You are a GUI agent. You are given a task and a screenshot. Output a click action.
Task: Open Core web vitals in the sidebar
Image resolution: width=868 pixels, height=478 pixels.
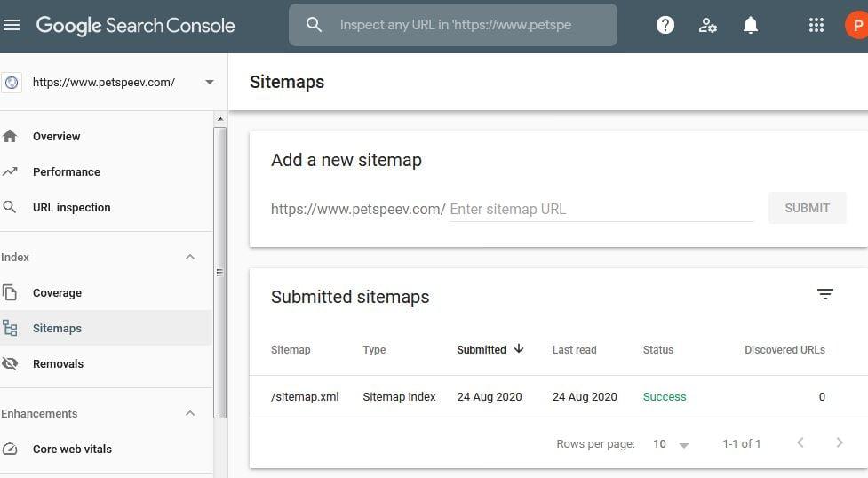(106, 450)
